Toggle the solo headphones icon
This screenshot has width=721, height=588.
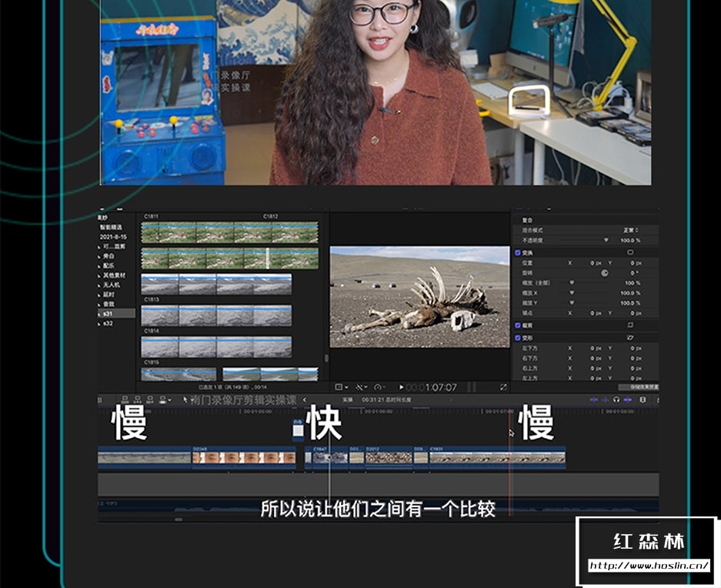click(x=616, y=399)
